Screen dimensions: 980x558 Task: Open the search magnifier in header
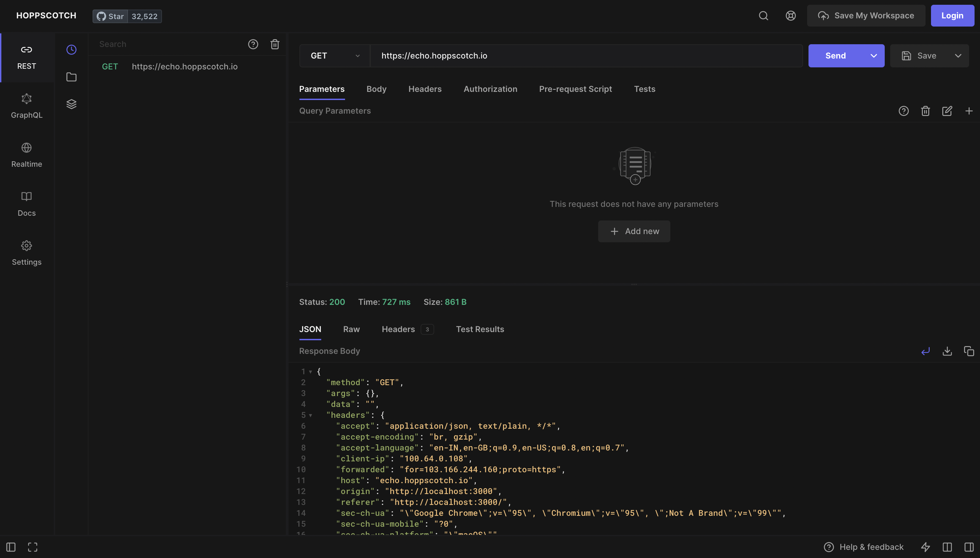[764, 16]
